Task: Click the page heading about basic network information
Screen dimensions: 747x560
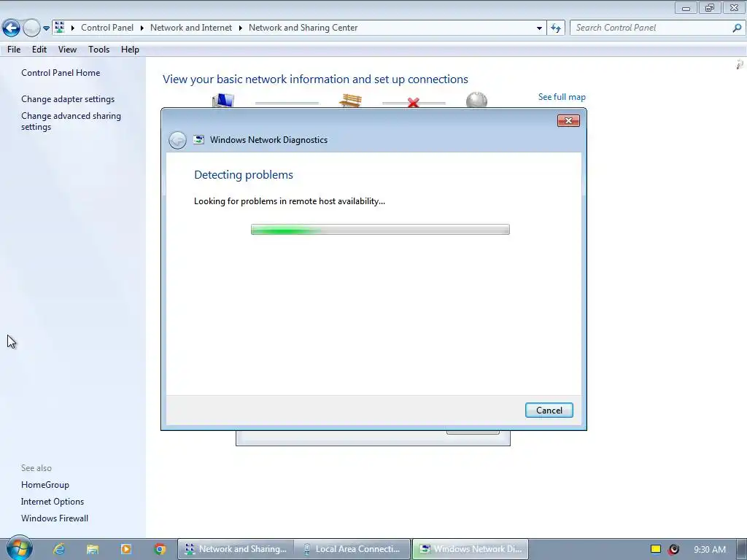Action: point(315,79)
